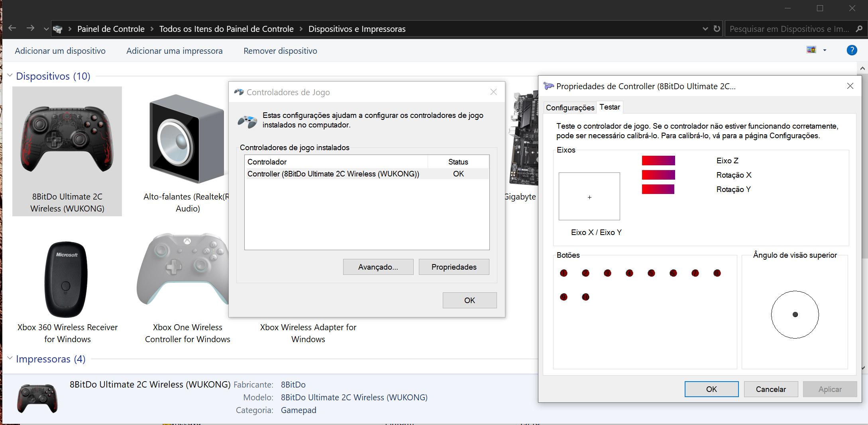The height and width of the screenshot is (425, 868).
Task: Click Painel de Controle breadcrumb
Action: pyautogui.click(x=111, y=29)
